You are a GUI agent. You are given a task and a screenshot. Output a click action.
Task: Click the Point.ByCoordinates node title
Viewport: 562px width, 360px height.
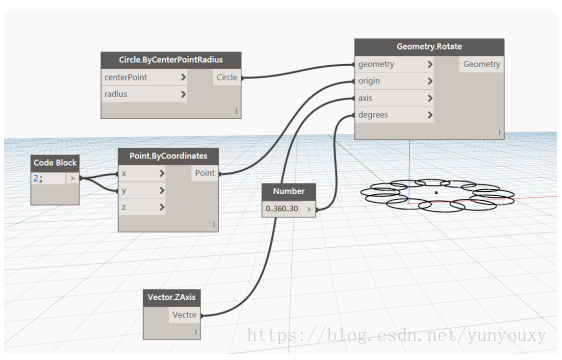point(168,156)
